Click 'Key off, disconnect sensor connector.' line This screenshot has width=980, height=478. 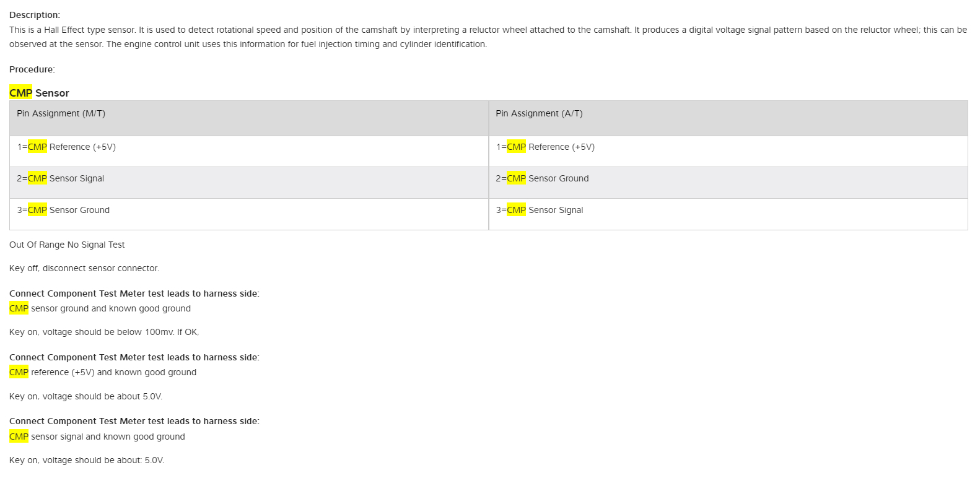[x=84, y=269]
